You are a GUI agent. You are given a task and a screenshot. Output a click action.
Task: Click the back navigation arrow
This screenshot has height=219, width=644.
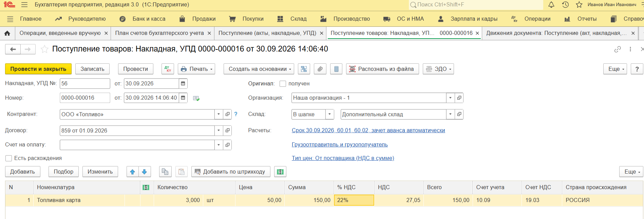point(13,49)
